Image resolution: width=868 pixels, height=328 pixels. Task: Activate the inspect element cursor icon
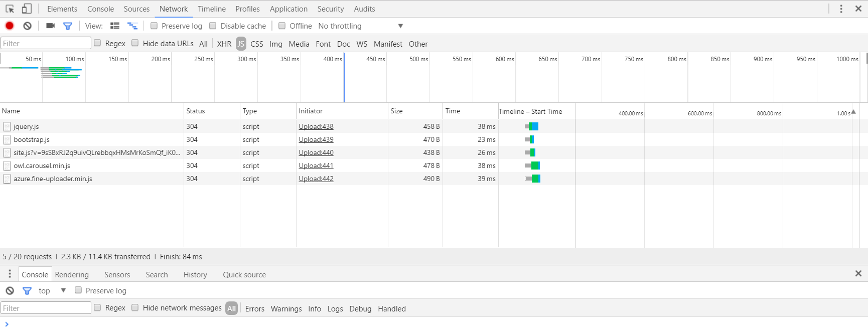pos(10,9)
